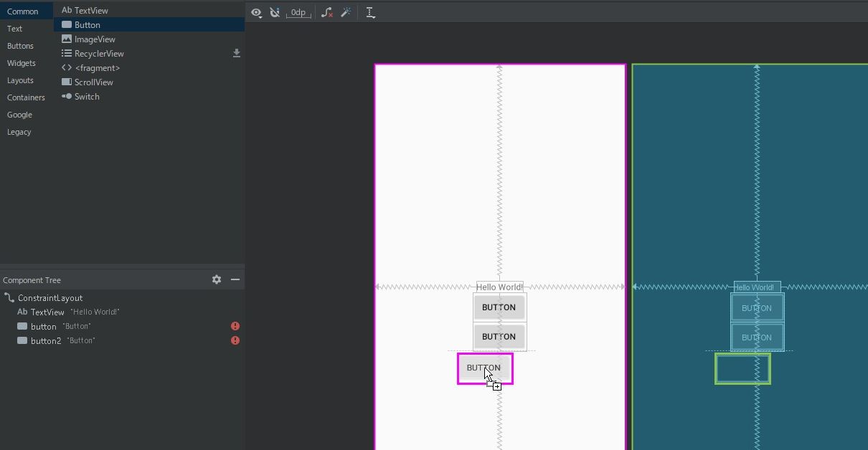Image resolution: width=868 pixels, height=450 pixels.
Task: Open the Default Margins 0dp dropdown
Action: (298, 12)
